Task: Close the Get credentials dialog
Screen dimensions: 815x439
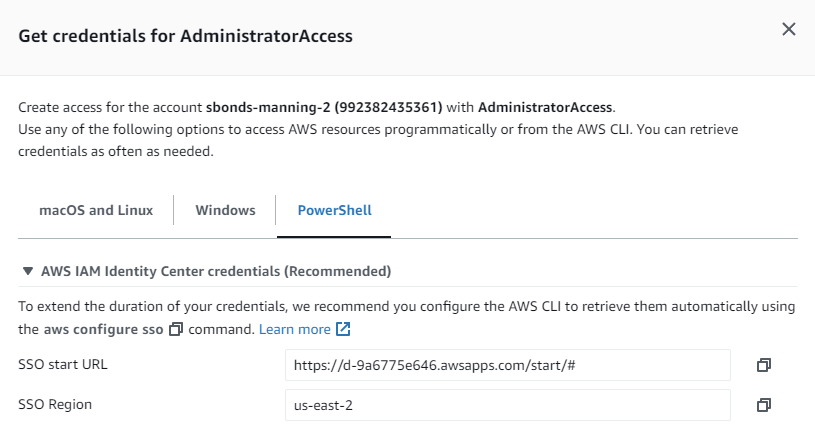Action: point(788,30)
